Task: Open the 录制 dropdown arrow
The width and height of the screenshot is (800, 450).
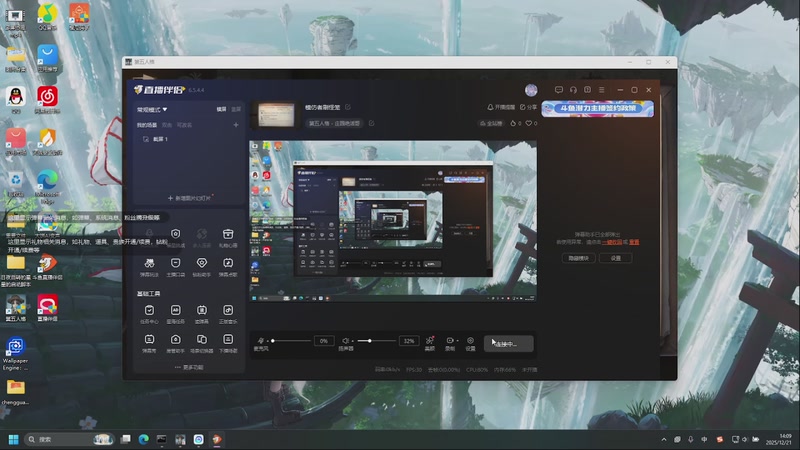Action: (x=457, y=340)
